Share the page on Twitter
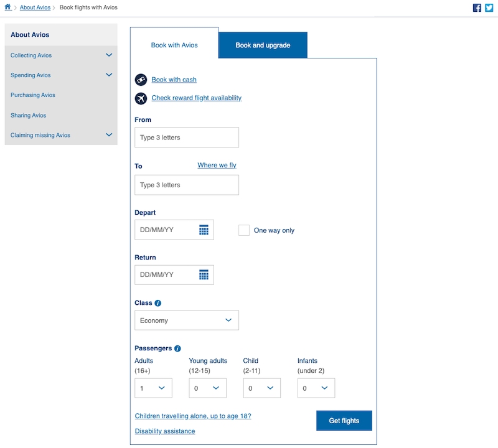 coord(489,7)
